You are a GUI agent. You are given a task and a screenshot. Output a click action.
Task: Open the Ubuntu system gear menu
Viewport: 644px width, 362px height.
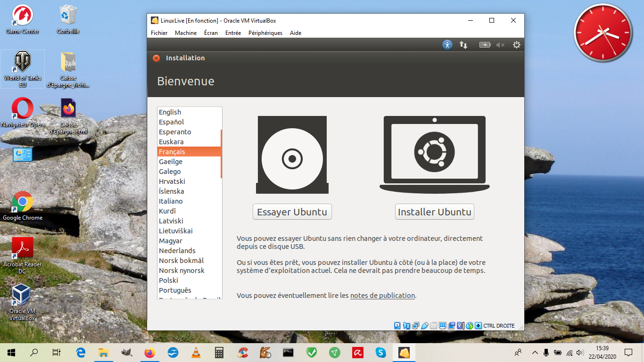point(517,45)
